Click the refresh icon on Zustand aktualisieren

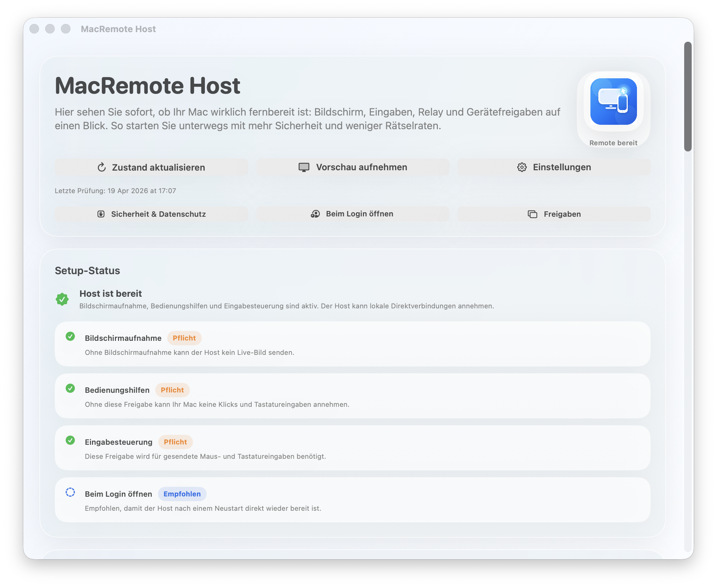pyautogui.click(x=101, y=167)
